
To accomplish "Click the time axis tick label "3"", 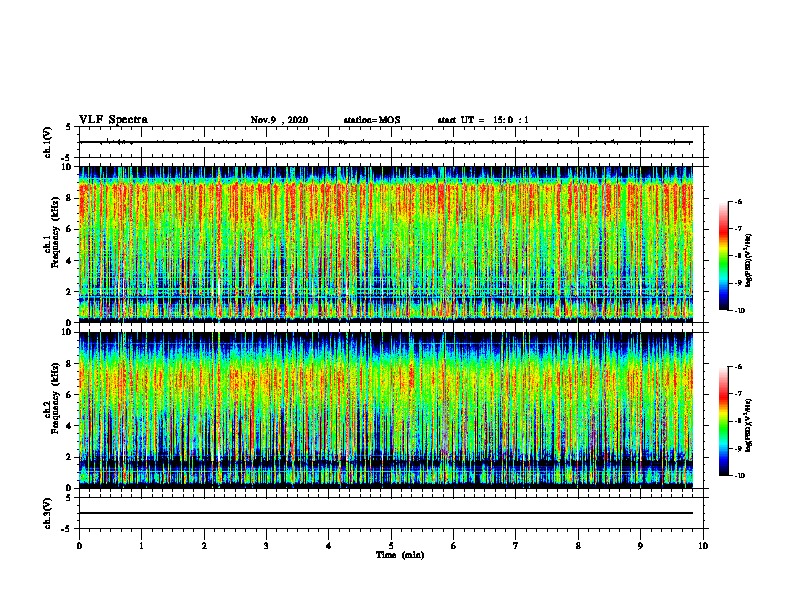I will coord(266,546).
